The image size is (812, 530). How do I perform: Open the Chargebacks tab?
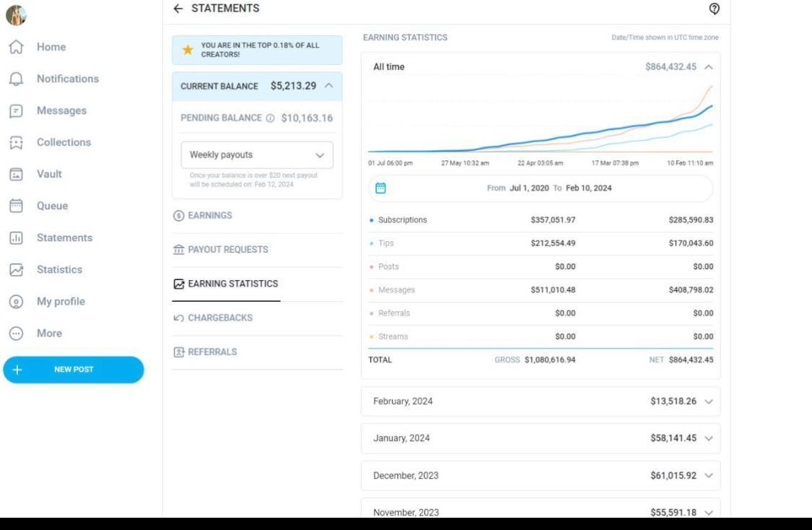219,318
